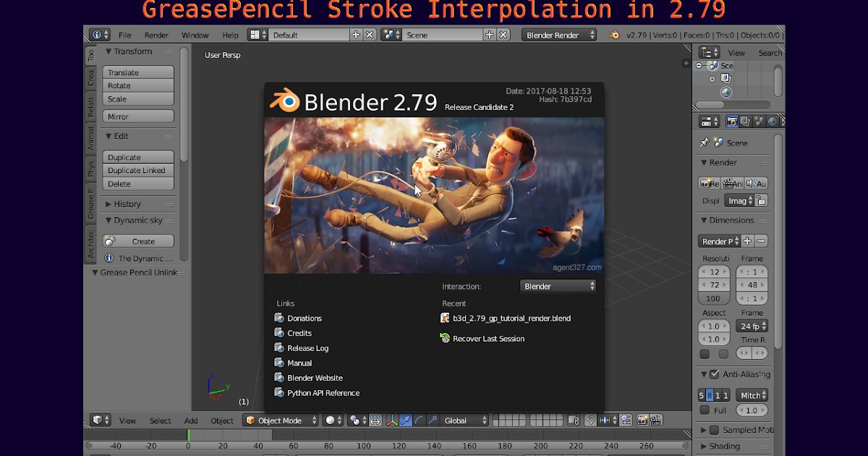Click the Duplicate Linked button

tap(139, 170)
